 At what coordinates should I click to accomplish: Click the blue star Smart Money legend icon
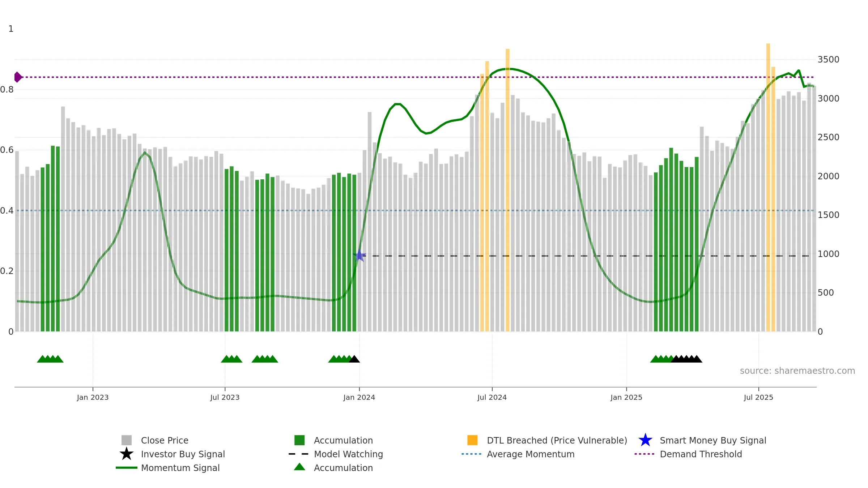pyautogui.click(x=645, y=440)
